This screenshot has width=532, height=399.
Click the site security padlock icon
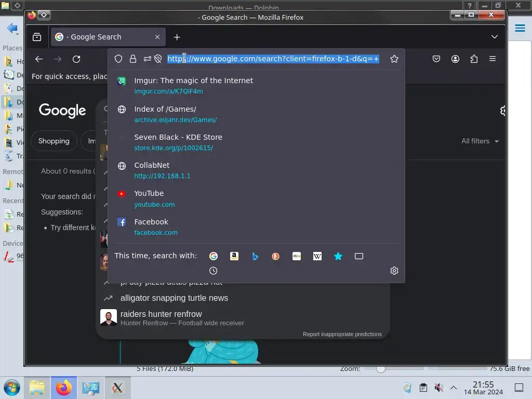[133, 59]
